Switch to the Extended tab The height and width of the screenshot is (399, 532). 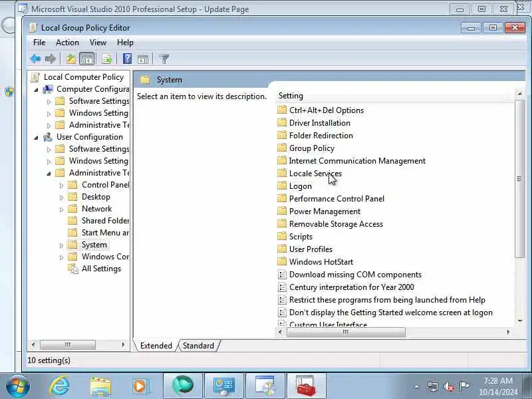pos(156,346)
